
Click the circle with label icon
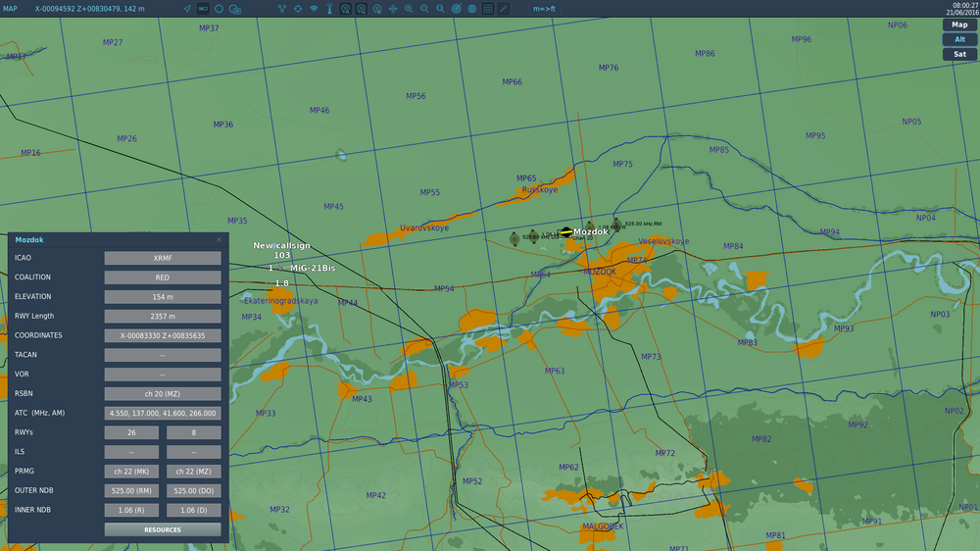tap(235, 9)
